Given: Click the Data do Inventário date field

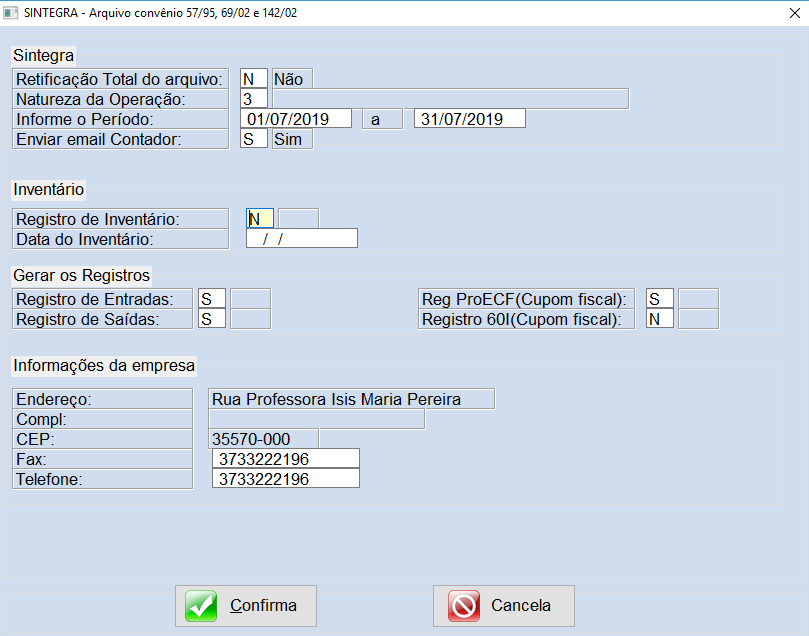Looking at the screenshot, I should [301, 239].
